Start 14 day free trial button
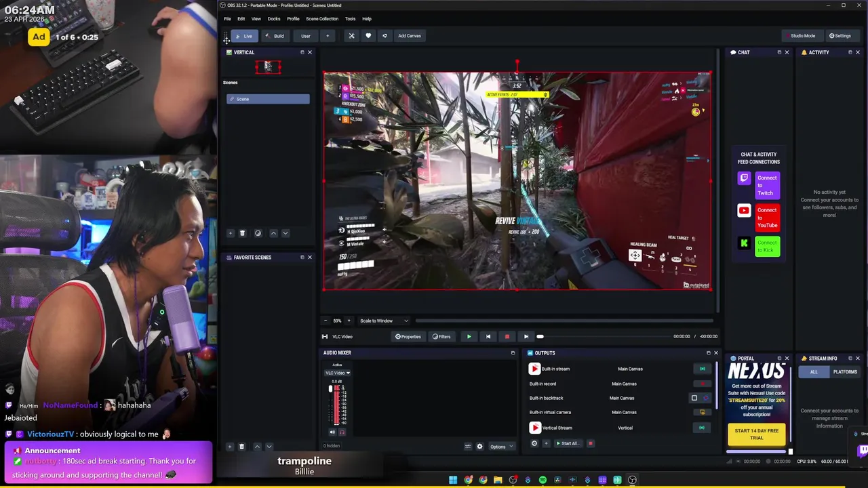The image size is (868, 488). [756, 434]
